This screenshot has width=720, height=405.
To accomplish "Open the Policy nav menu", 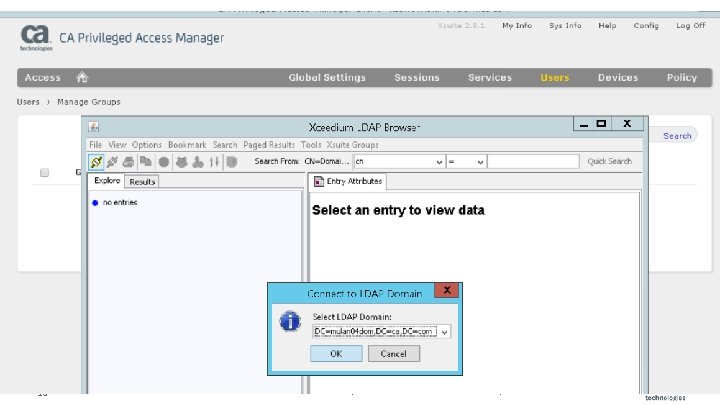I will click(681, 78).
